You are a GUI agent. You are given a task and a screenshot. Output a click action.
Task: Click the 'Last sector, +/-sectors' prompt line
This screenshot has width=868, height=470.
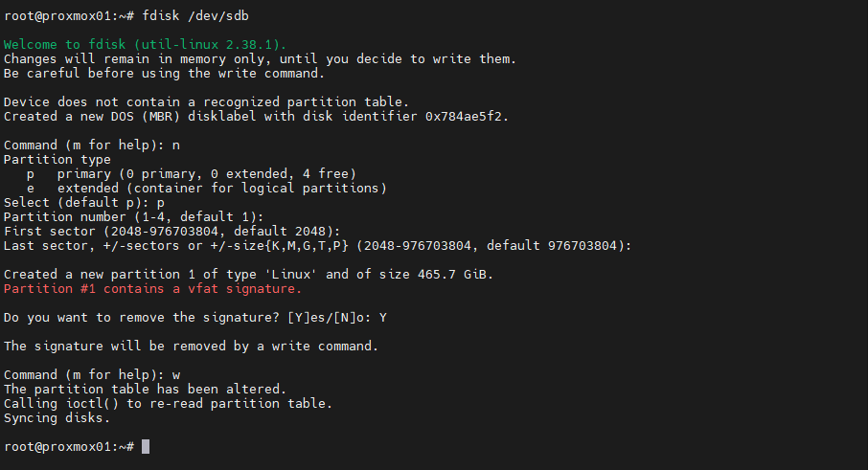point(317,246)
